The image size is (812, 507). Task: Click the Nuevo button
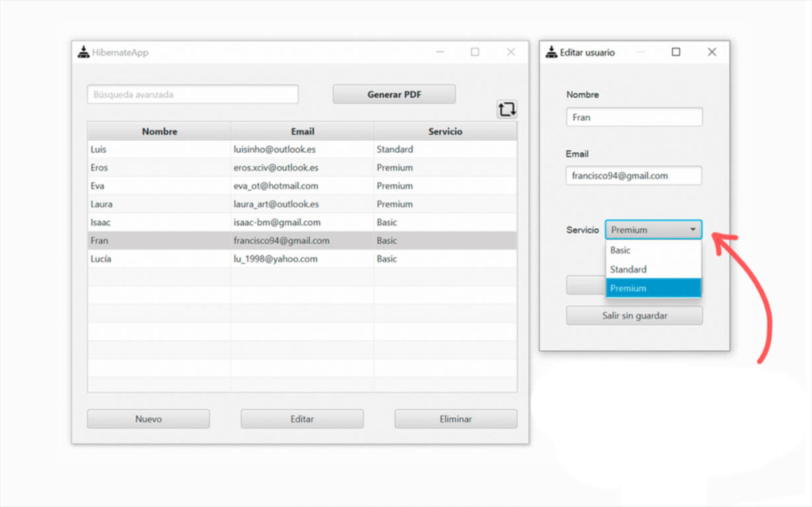(148, 419)
